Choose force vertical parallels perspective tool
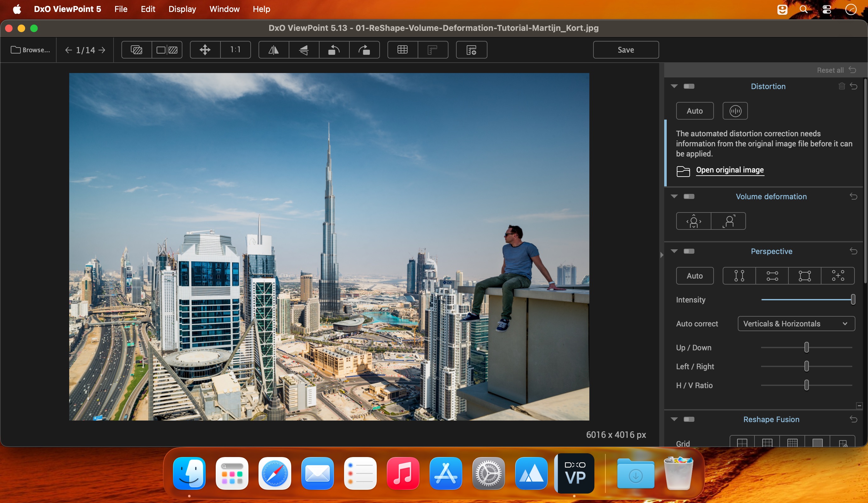This screenshot has width=868, height=503. pos(739,276)
